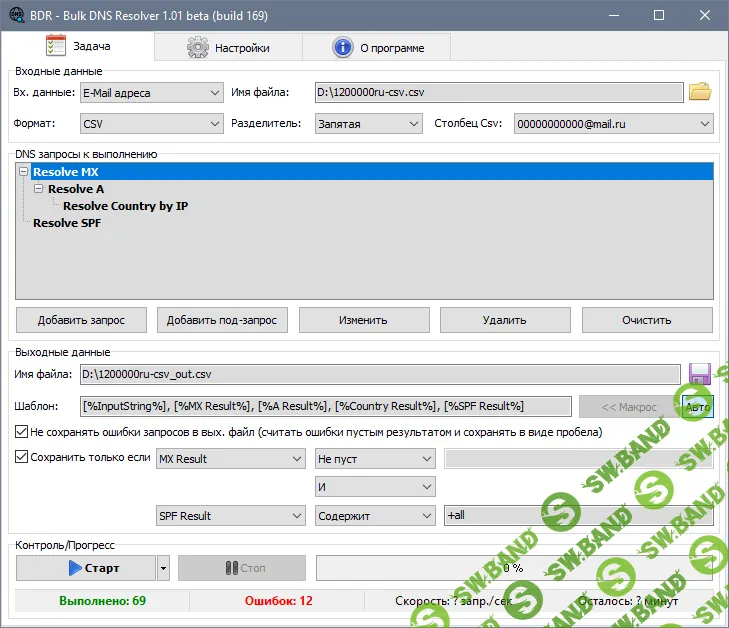Click the Осталось минут status text
Image resolution: width=729 pixels, height=628 pixels.
628,601
